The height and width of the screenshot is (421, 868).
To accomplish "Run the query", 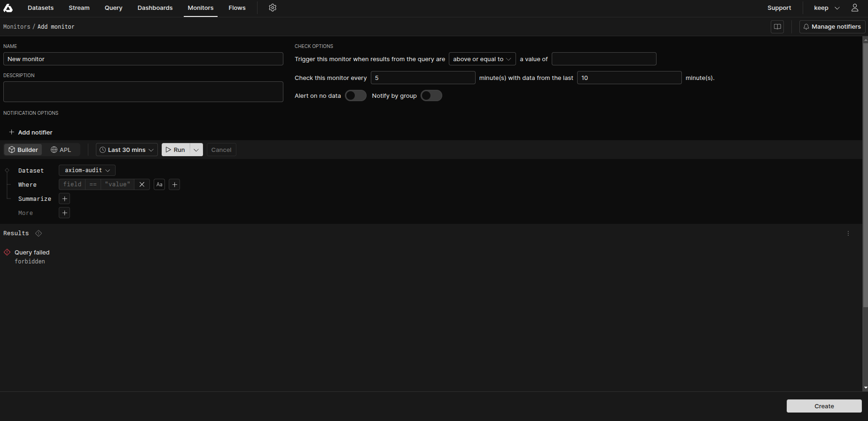I will pyautogui.click(x=175, y=150).
